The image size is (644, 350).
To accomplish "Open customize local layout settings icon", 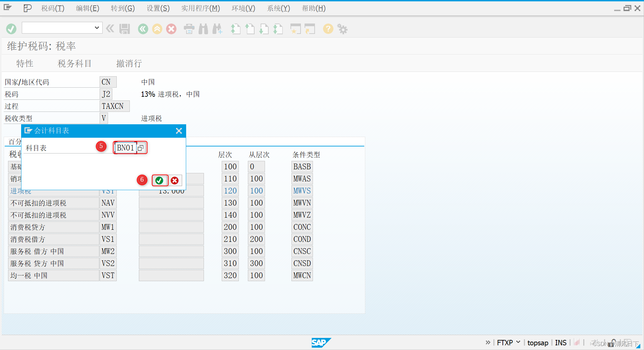I will click(x=342, y=29).
